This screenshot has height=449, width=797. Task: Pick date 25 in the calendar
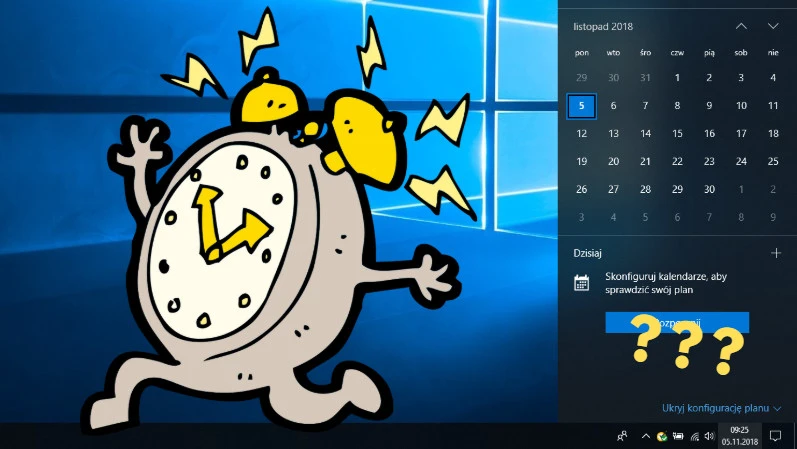[x=773, y=162]
